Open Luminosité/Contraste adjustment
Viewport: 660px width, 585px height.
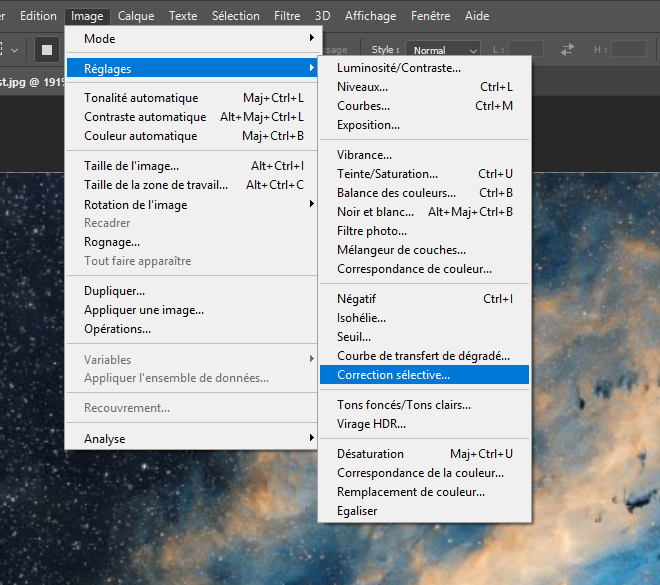(424, 68)
